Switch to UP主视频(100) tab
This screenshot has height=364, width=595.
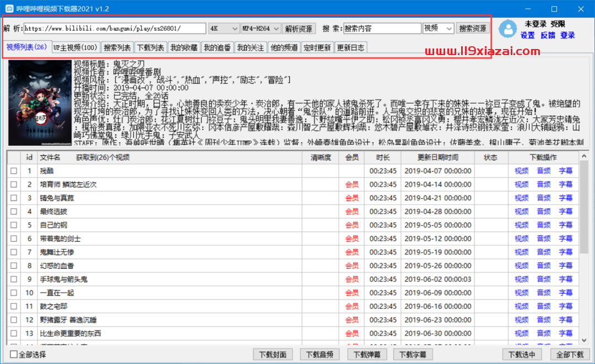(x=75, y=48)
